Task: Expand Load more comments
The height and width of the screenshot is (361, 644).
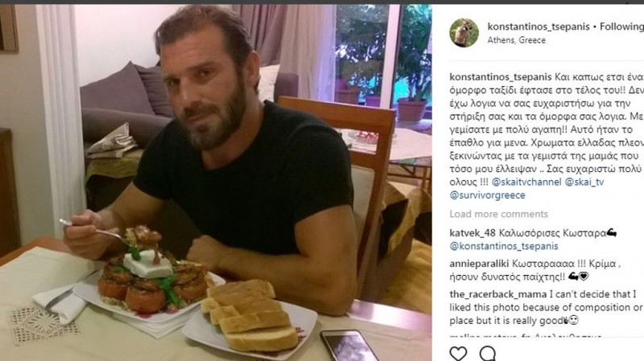Action: (x=498, y=214)
